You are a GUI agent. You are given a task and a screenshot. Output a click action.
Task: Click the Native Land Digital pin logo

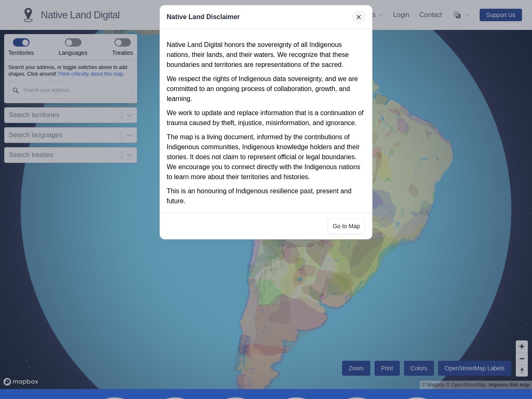click(28, 15)
